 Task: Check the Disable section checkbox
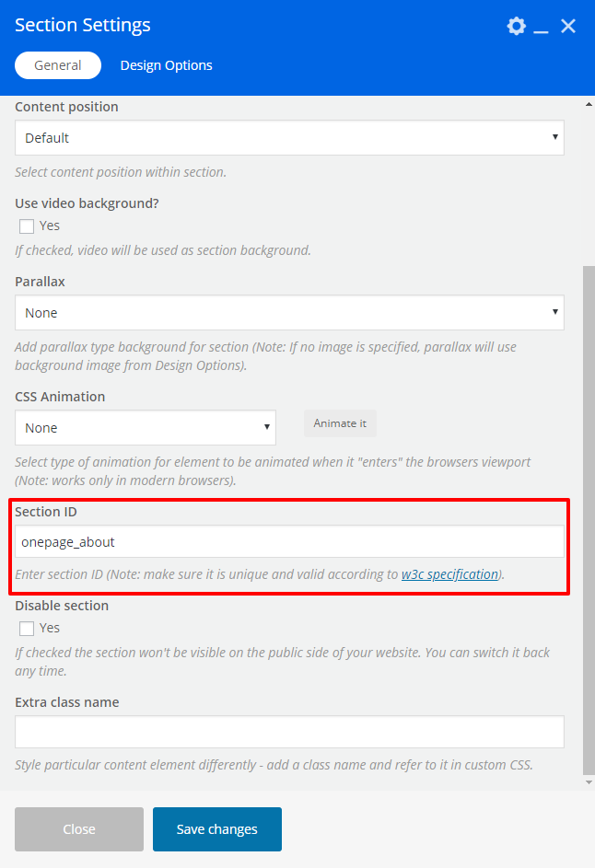(27, 629)
